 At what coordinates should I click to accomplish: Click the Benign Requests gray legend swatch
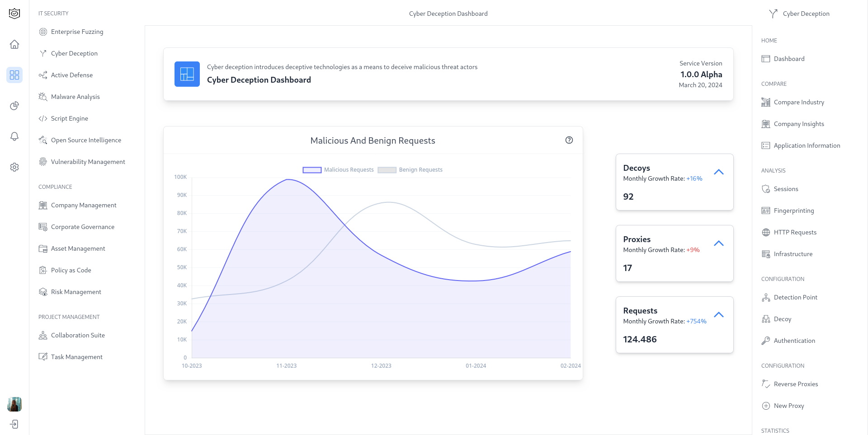coord(387,170)
